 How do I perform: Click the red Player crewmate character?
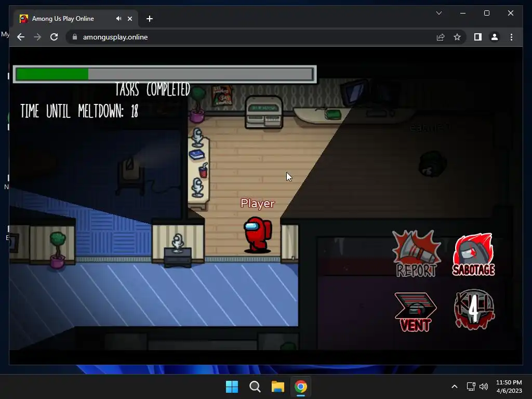[258, 235]
